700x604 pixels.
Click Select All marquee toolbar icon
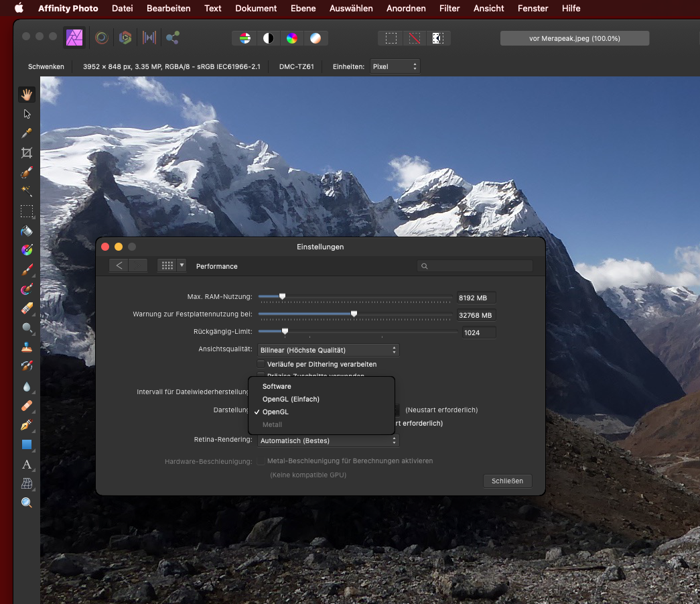pos(391,38)
